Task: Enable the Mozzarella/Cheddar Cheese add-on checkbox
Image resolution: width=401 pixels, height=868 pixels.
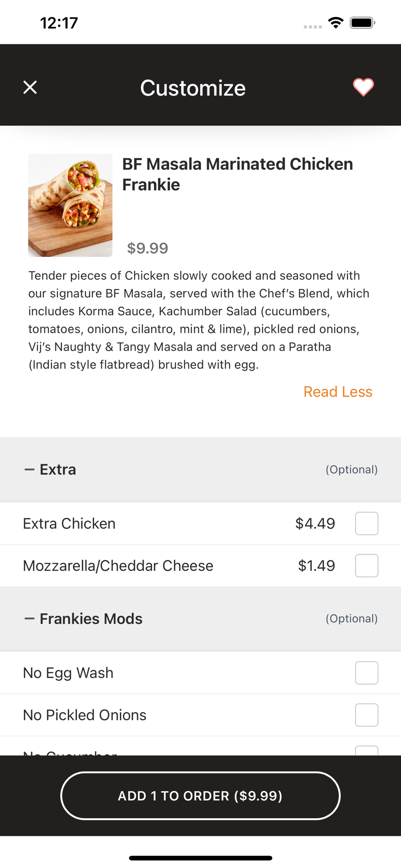Action: [367, 566]
